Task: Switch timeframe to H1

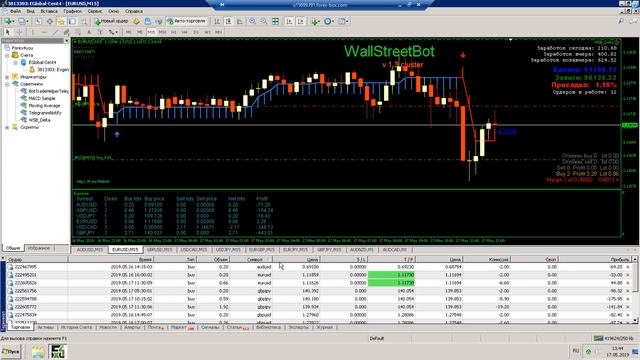Action: 173,32
